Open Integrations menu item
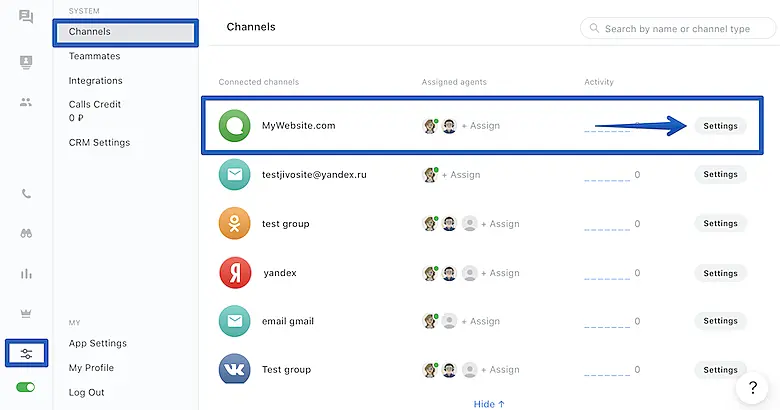Screen dimensions: 780x410 (x=96, y=81)
